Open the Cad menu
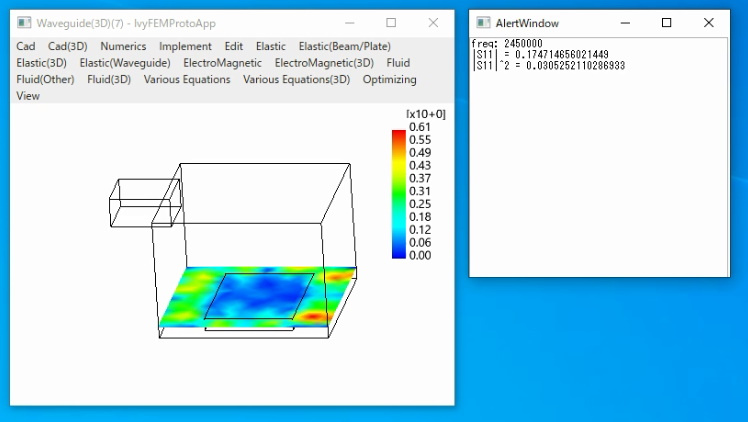 [26, 46]
